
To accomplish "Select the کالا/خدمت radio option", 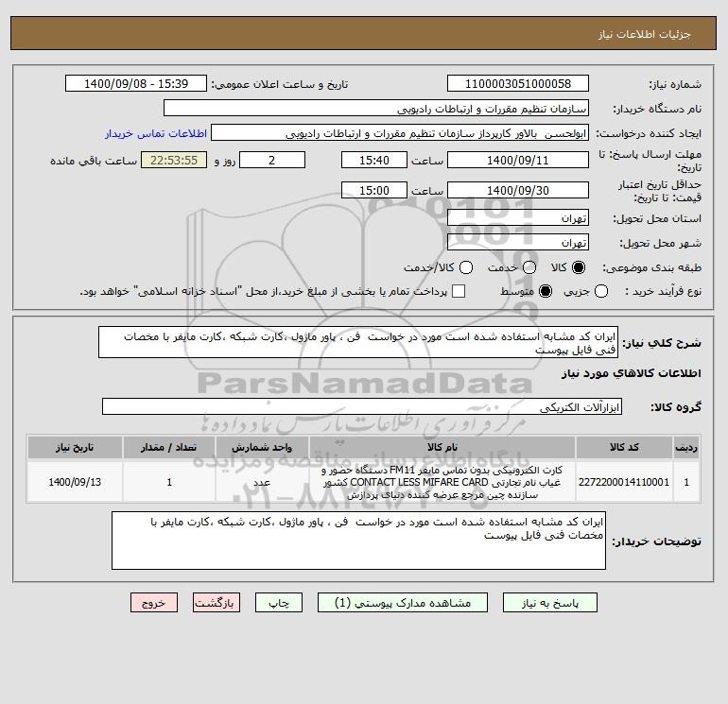I will pos(466,267).
